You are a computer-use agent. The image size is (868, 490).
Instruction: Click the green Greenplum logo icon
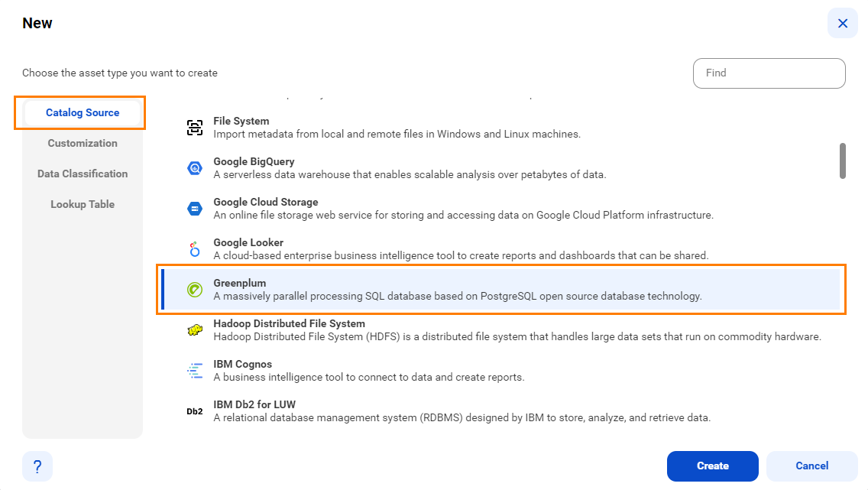coord(195,290)
